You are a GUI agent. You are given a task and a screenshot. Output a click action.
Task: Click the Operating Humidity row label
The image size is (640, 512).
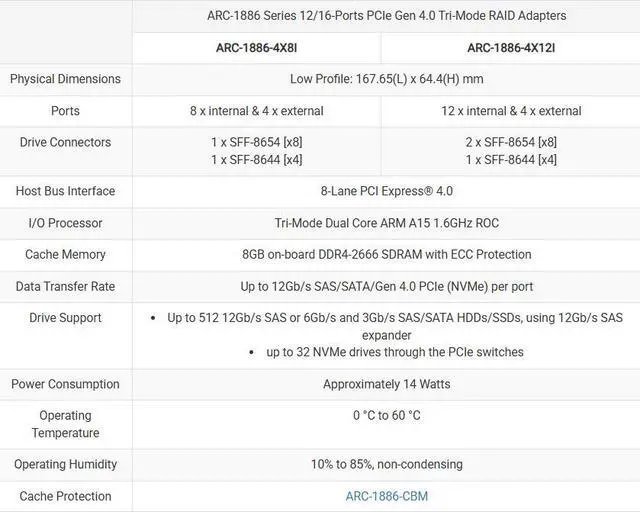pos(65,464)
